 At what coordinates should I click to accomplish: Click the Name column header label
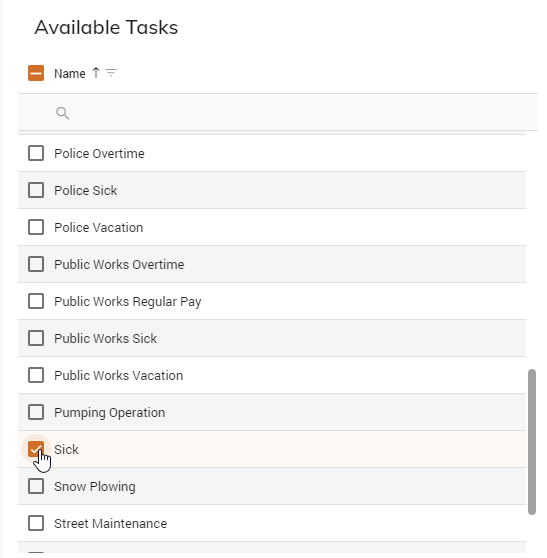[x=70, y=74]
